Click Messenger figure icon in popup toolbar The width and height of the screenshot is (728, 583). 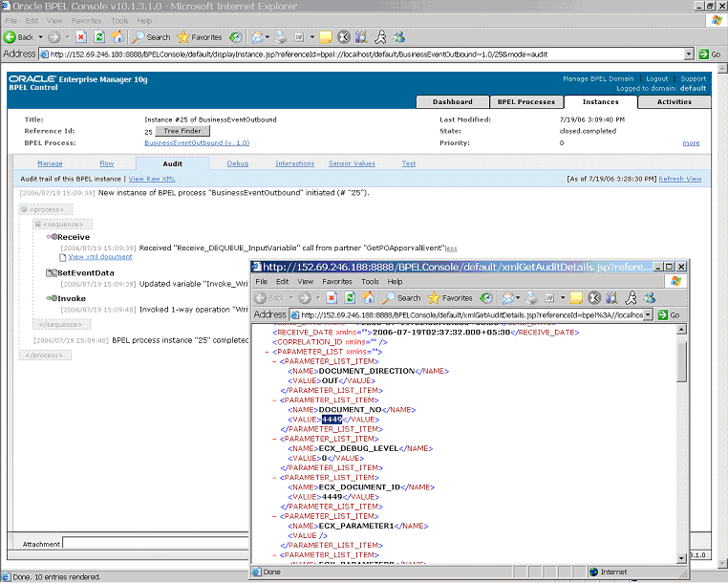[x=631, y=298]
